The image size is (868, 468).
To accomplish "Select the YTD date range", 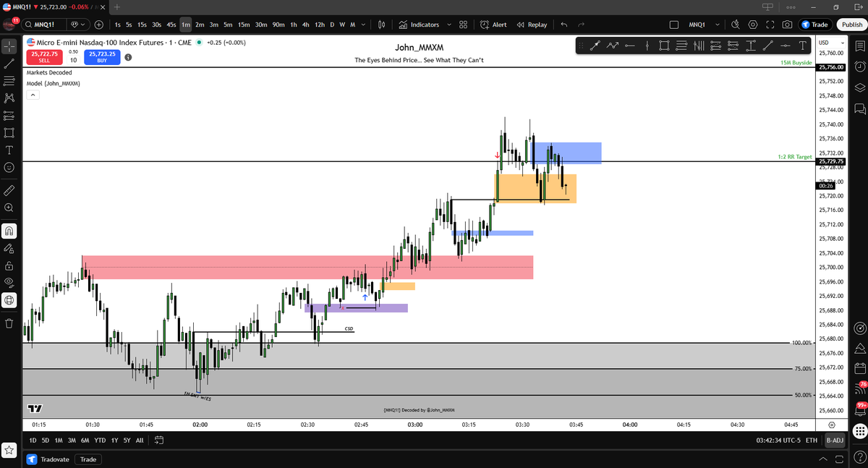I will [x=100, y=440].
